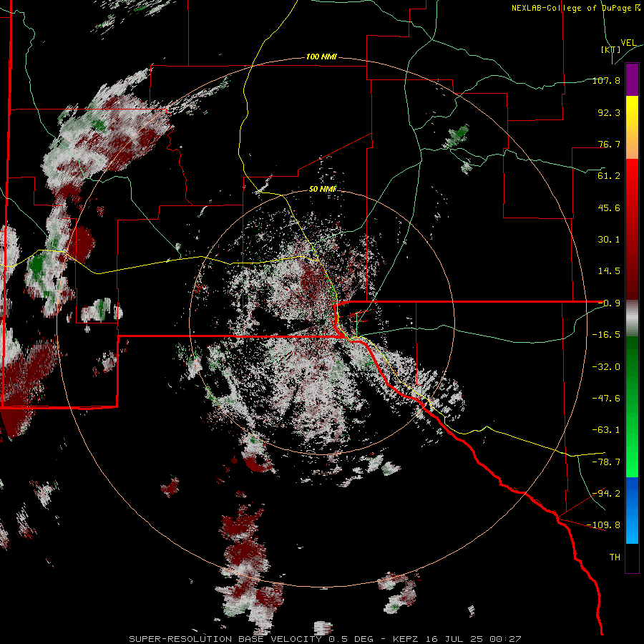Click the -32.0 velocity scale value
This screenshot has width=644, height=644.
point(606,366)
